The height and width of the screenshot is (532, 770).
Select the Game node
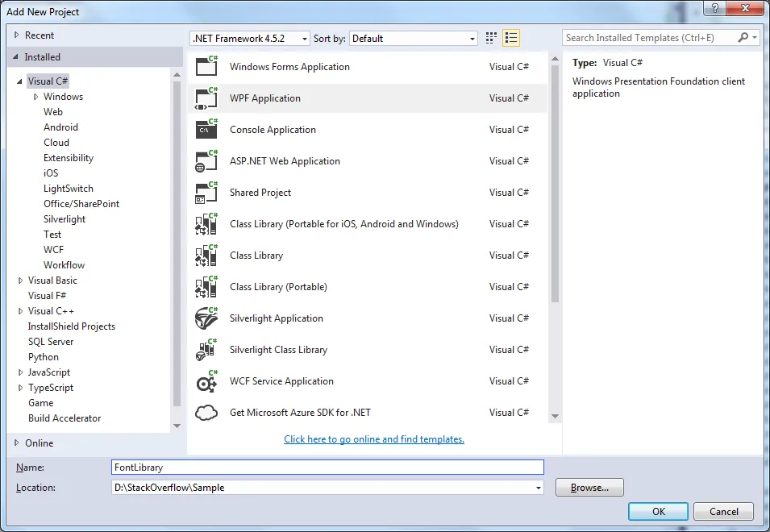(x=41, y=403)
